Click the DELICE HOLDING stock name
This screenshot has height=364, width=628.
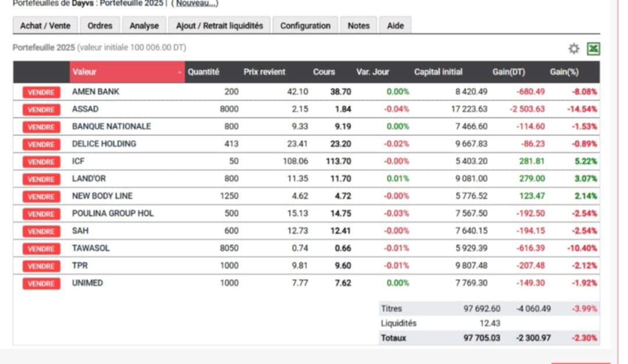(x=104, y=144)
